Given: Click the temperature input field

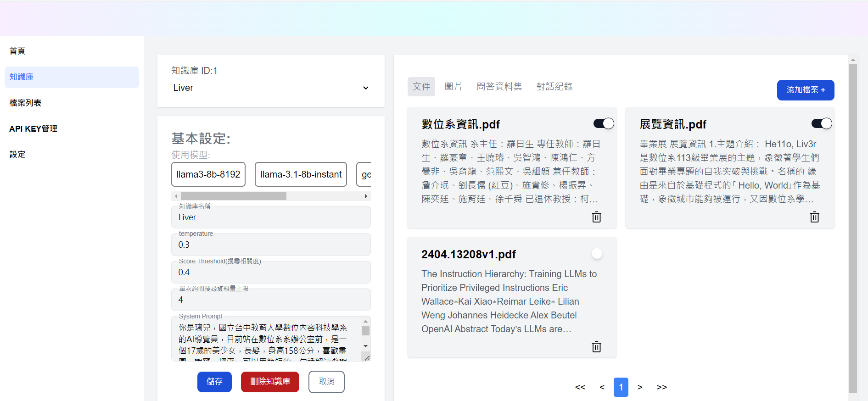Looking at the screenshot, I should pyautogui.click(x=271, y=245).
